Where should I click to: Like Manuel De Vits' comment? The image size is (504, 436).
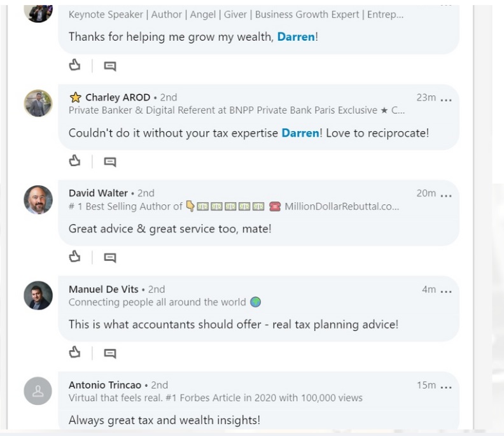pyautogui.click(x=75, y=352)
